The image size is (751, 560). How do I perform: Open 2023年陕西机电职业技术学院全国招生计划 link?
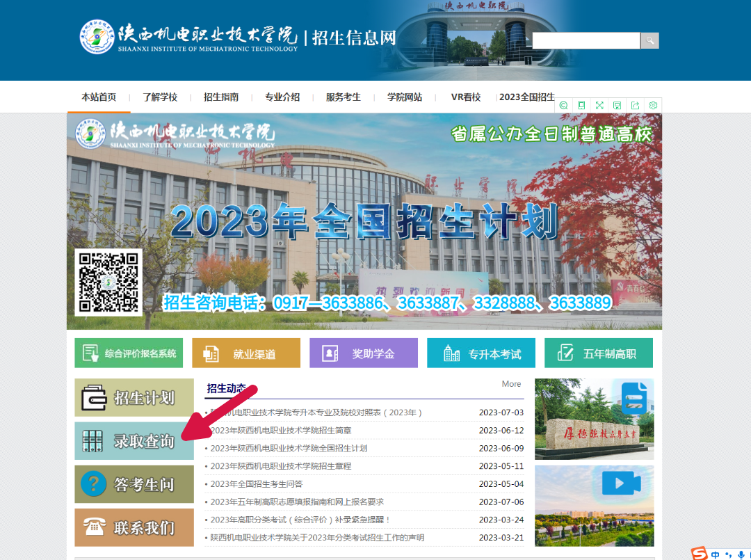pyautogui.click(x=289, y=448)
